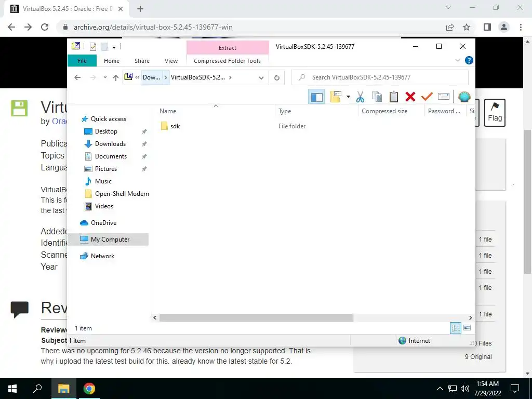Open Classic Explorer shell settings icon
Image resolution: width=532 pixels, height=399 pixels.
[464, 97]
